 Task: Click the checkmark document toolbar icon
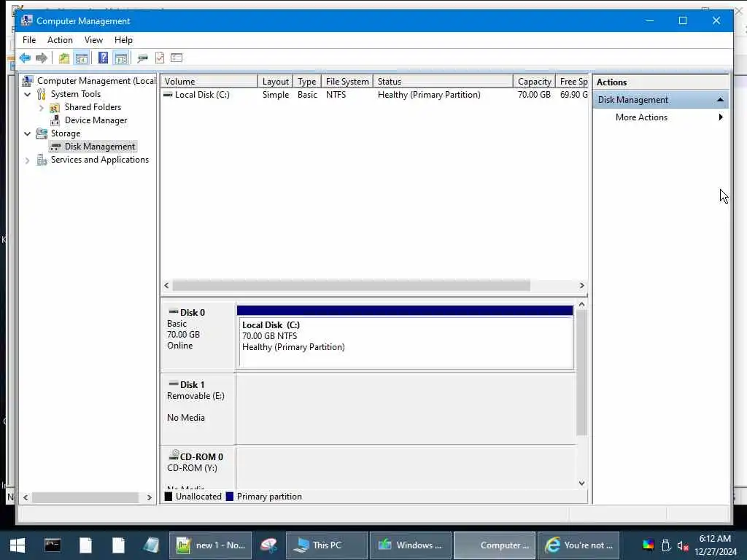pos(160,58)
